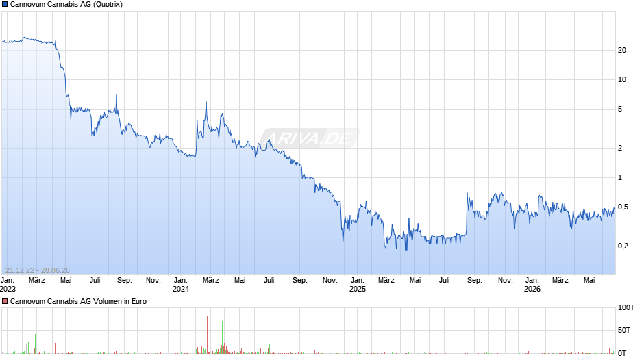Click the price axis label '2'

click(620, 149)
